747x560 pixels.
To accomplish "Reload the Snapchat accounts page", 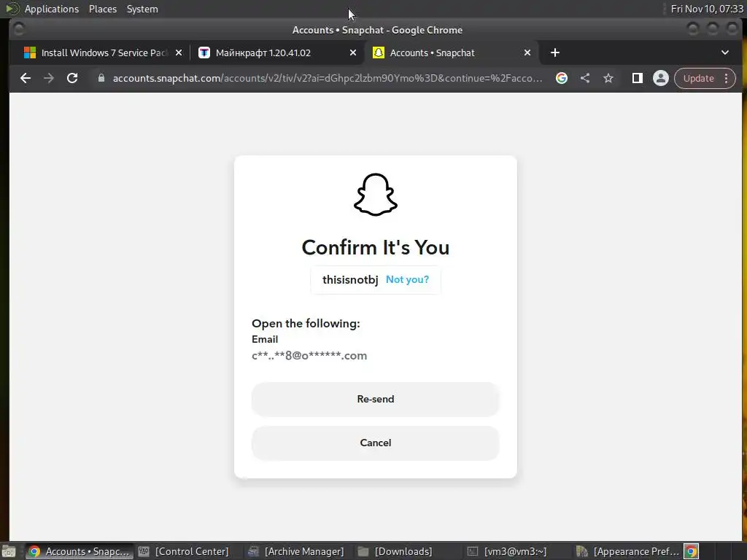I will [x=72, y=78].
